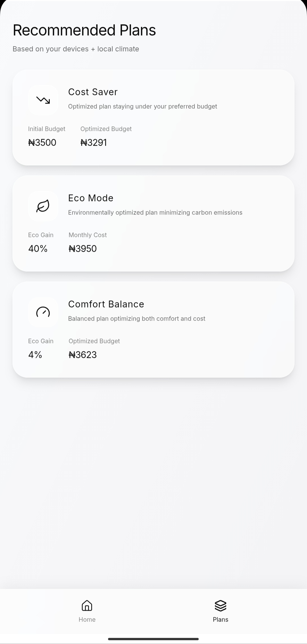Click the 40% eco gain value

(x=38, y=249)
